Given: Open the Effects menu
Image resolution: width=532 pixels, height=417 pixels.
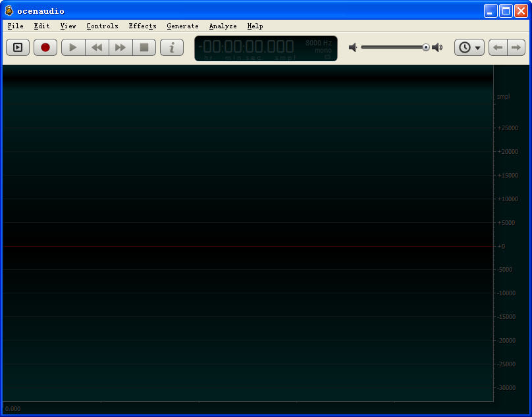Looking at the screenshot, I should click(142, 26).
